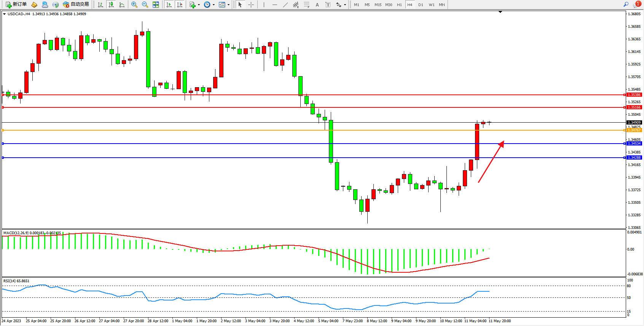Switch chart to bar chart mode

coord(100,5)
